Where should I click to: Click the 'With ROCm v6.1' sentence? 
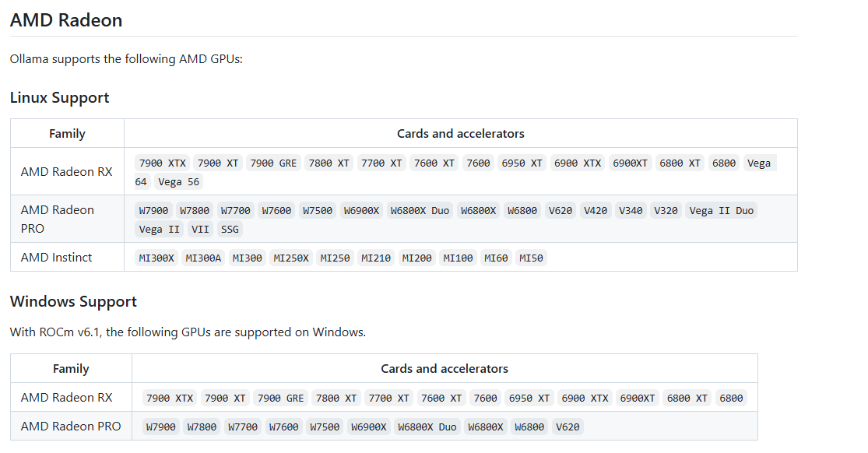(x=188, y=332)
